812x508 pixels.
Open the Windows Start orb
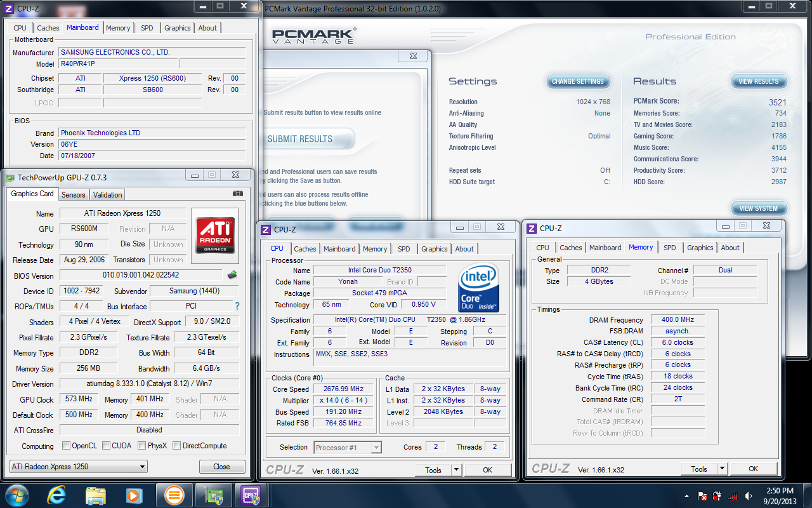16,495
